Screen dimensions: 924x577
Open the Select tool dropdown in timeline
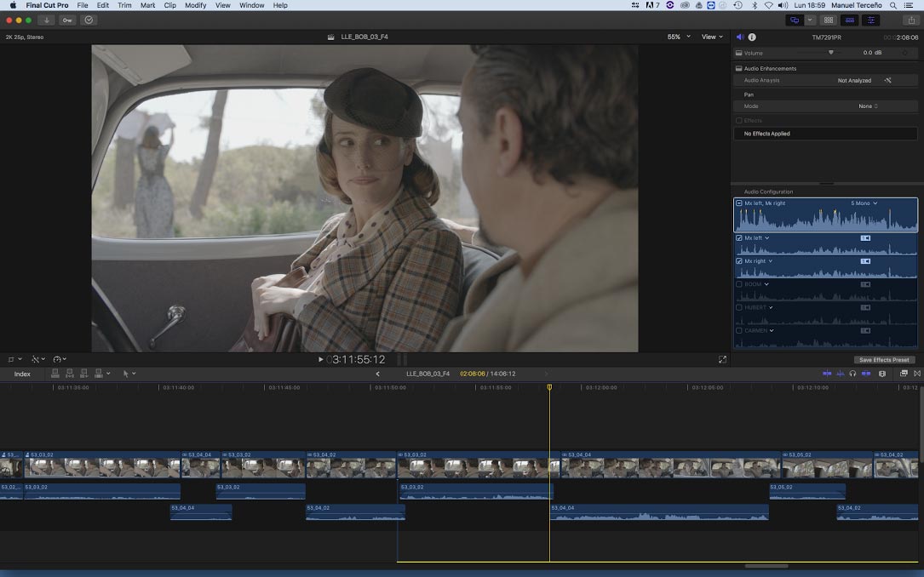[x=129, y=374]
